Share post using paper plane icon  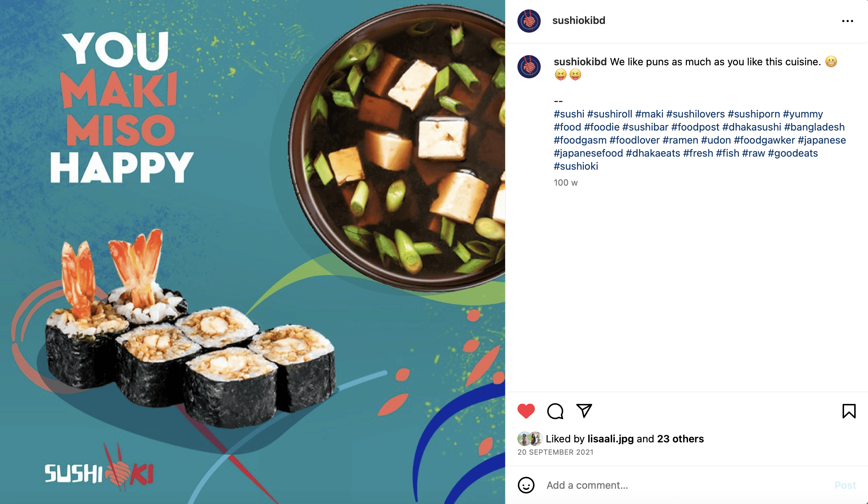[x=584, y=410]
